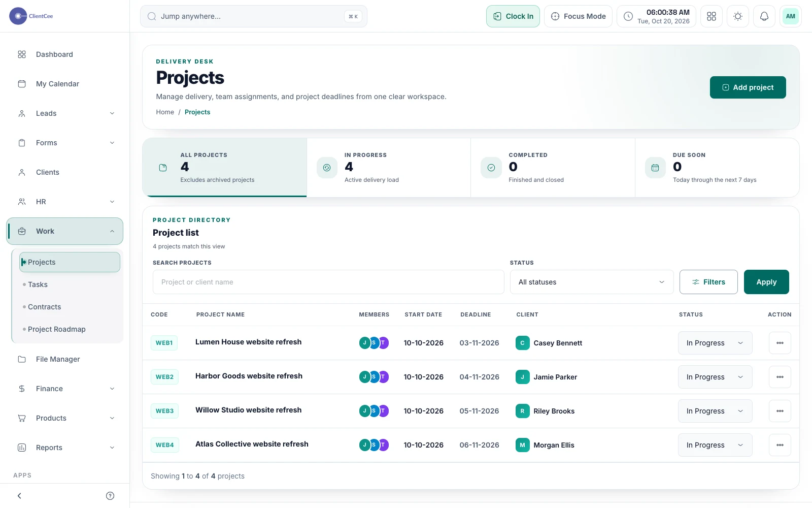Open the Filters button
The height and width of the screenshot is (508, 812).
(708, 282)
